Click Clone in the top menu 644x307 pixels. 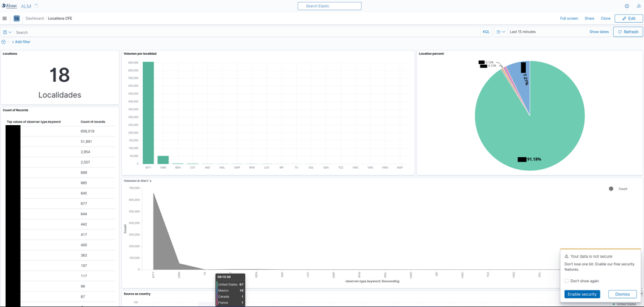[606, 18]
